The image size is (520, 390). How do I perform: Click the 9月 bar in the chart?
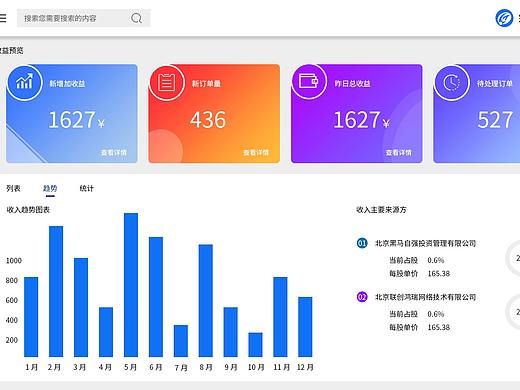click(231, 332)
